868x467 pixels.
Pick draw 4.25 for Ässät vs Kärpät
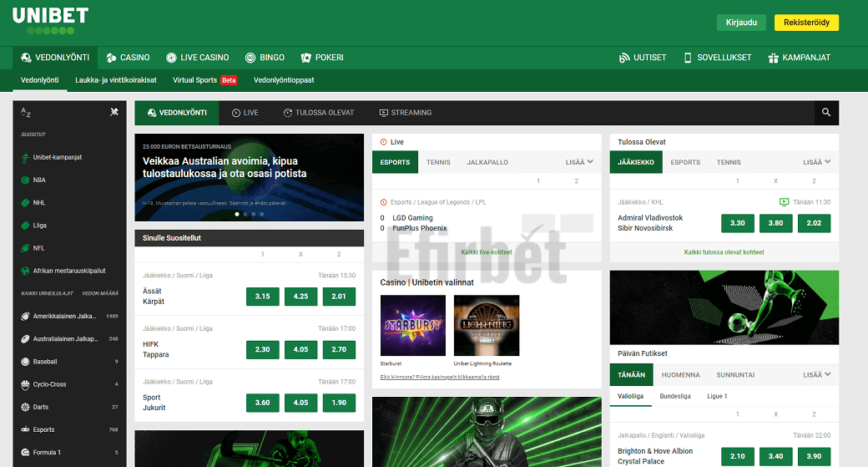[x=300, y=297]
